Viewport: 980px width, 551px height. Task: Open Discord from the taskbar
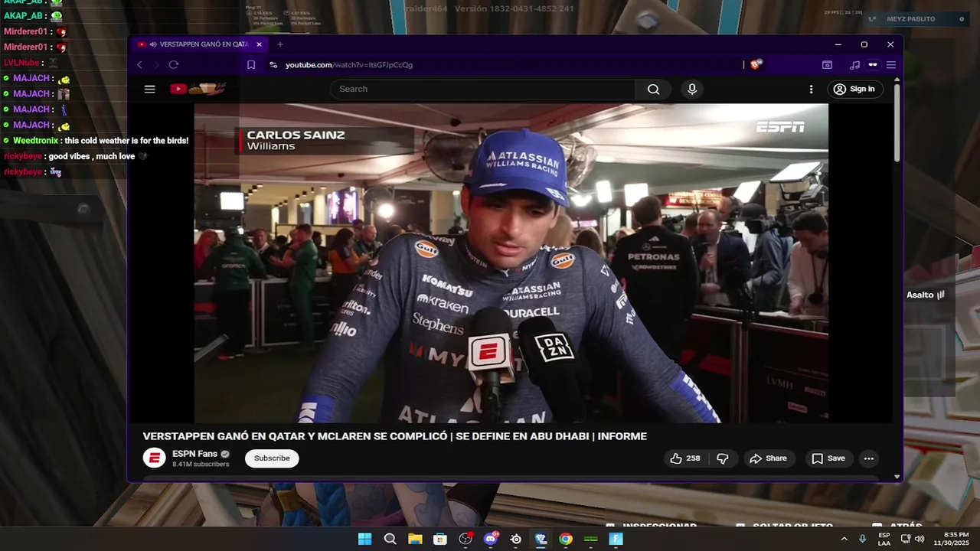[491, 539]
